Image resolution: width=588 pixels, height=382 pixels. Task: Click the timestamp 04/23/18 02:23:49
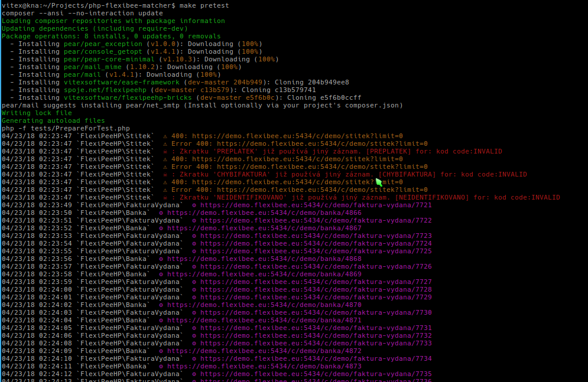click(37, 205)
